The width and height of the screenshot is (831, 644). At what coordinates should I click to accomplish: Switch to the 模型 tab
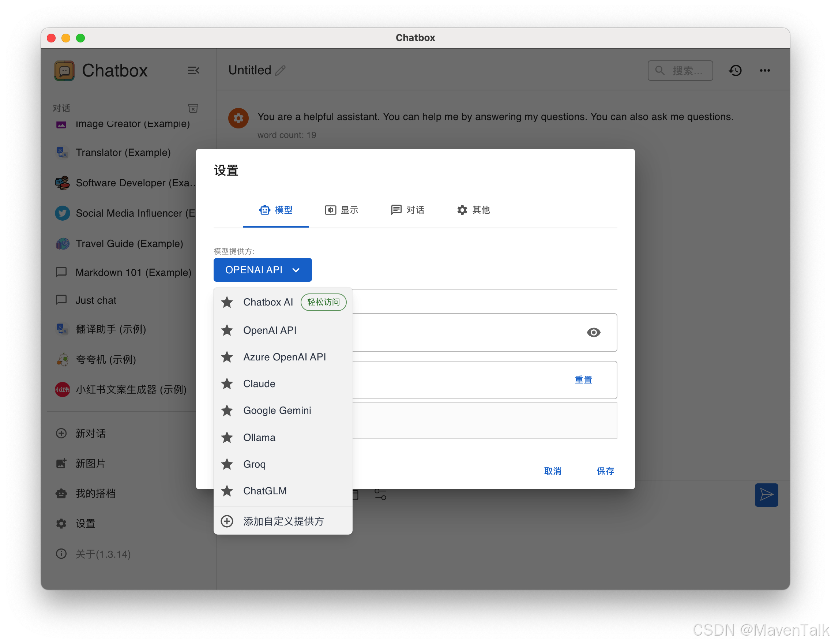[275, 210]
